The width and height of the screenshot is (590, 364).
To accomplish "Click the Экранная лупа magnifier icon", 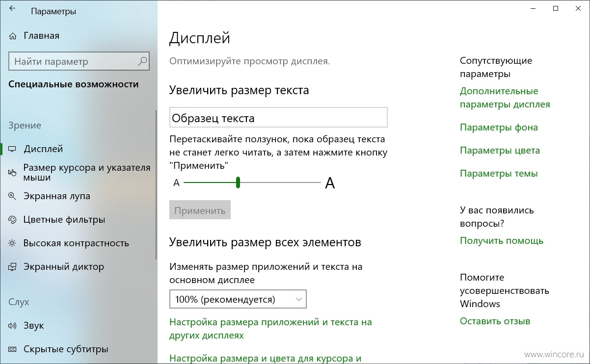I will pos(13,196).
